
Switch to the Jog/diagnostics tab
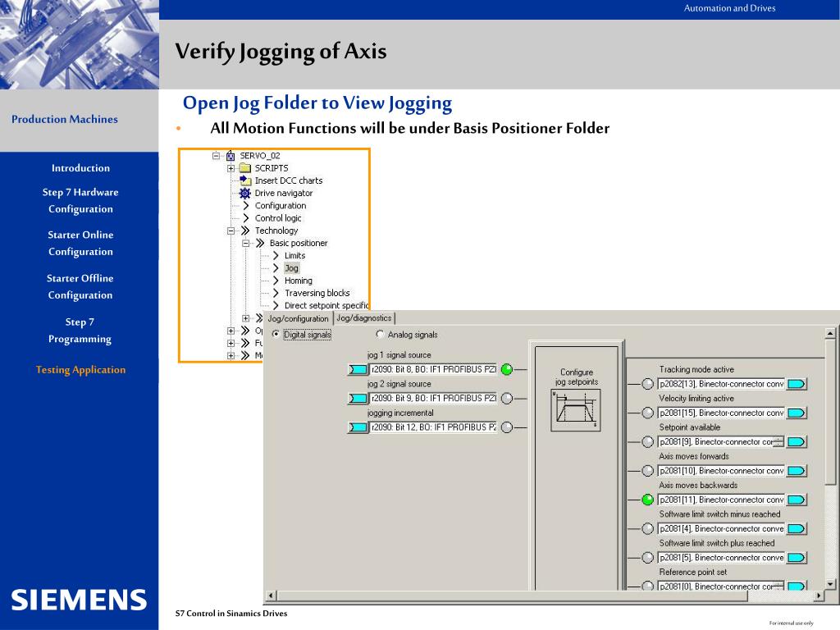pos(363,318)
